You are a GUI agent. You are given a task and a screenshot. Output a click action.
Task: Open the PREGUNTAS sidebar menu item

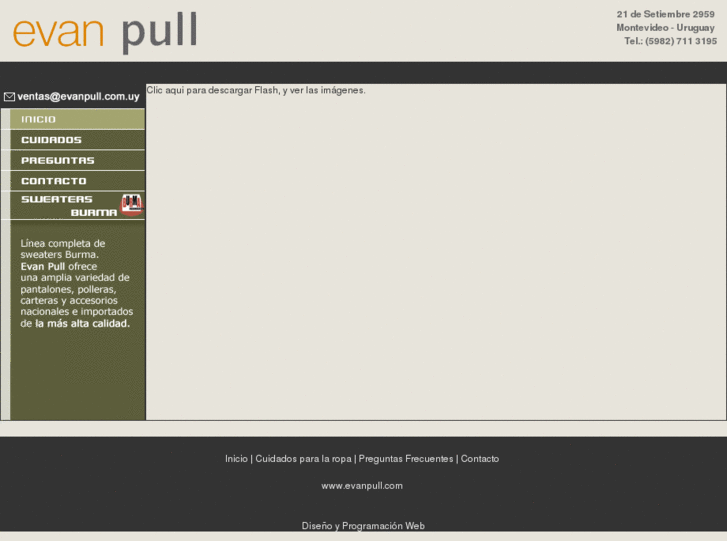point(77,160)
